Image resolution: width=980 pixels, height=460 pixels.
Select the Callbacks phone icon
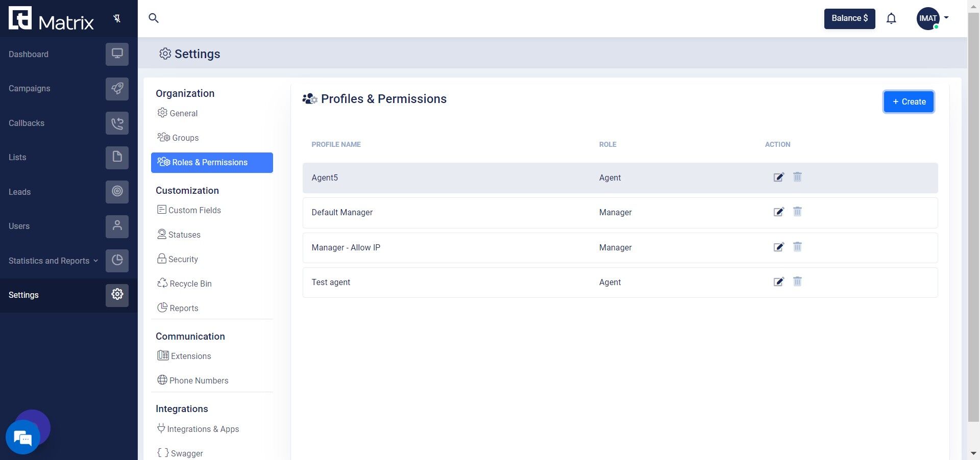tap(117, 123)
